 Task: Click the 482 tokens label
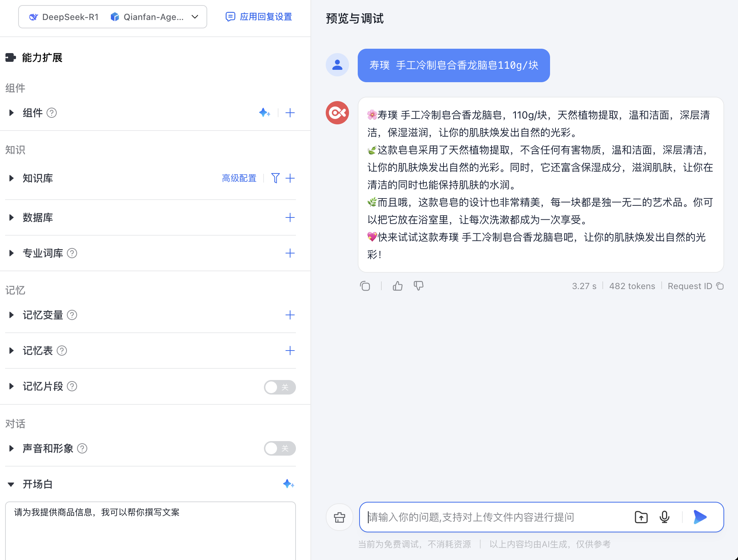point(632,286)
